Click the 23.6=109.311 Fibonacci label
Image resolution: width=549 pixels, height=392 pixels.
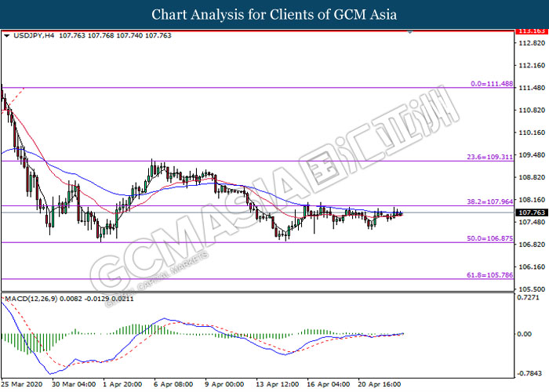tap(489, 157)
